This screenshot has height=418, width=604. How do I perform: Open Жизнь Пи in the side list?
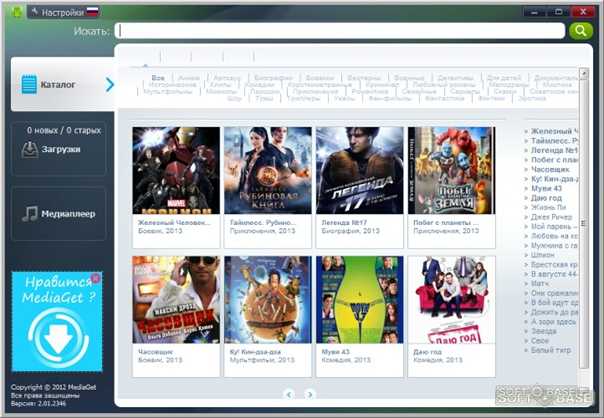click(x=548, y=207)
